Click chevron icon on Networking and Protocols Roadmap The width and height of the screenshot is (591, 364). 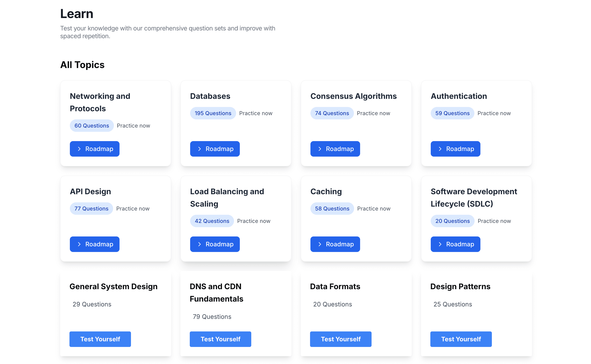(79, 149)
